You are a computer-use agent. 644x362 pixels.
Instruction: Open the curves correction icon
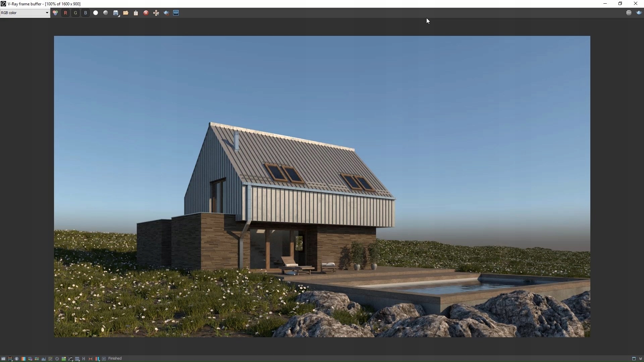tap(70, 359)
